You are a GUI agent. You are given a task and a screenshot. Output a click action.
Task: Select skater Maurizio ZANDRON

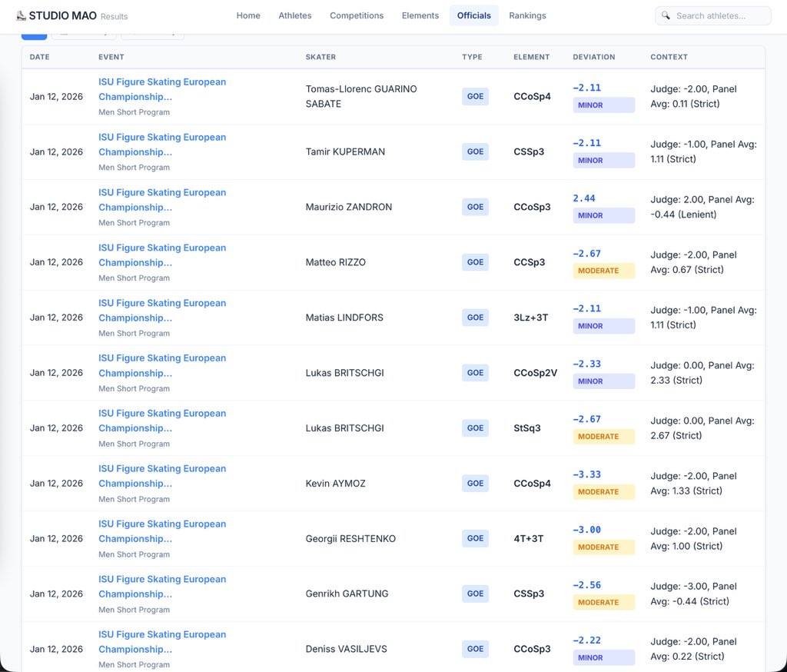click(x=349, y=207)
